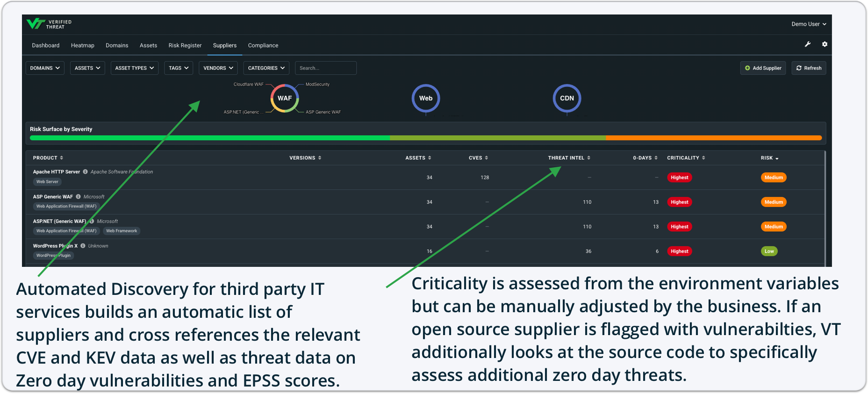Click assets value 16 for WordPress Plugin X

click(430, 251)
